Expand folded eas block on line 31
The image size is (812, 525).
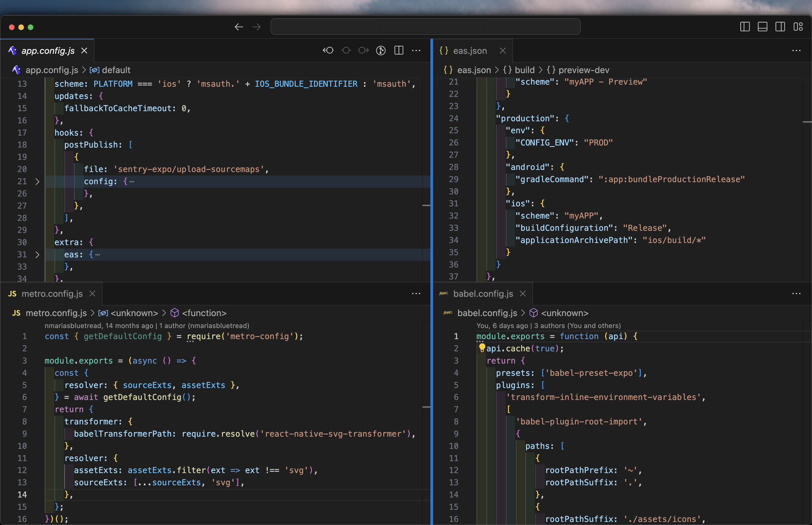(38, 255)
